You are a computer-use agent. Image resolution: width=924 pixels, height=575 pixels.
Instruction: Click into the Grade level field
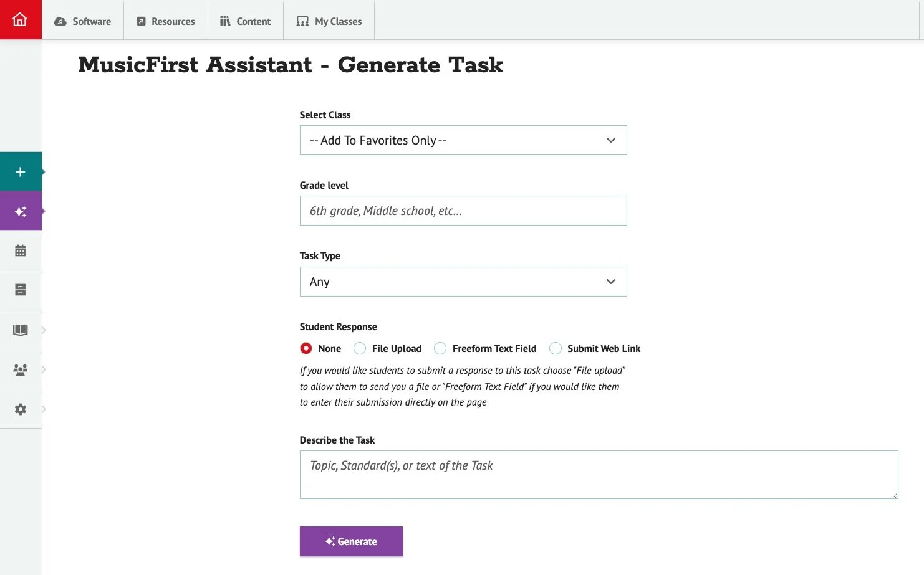point(463,211)
